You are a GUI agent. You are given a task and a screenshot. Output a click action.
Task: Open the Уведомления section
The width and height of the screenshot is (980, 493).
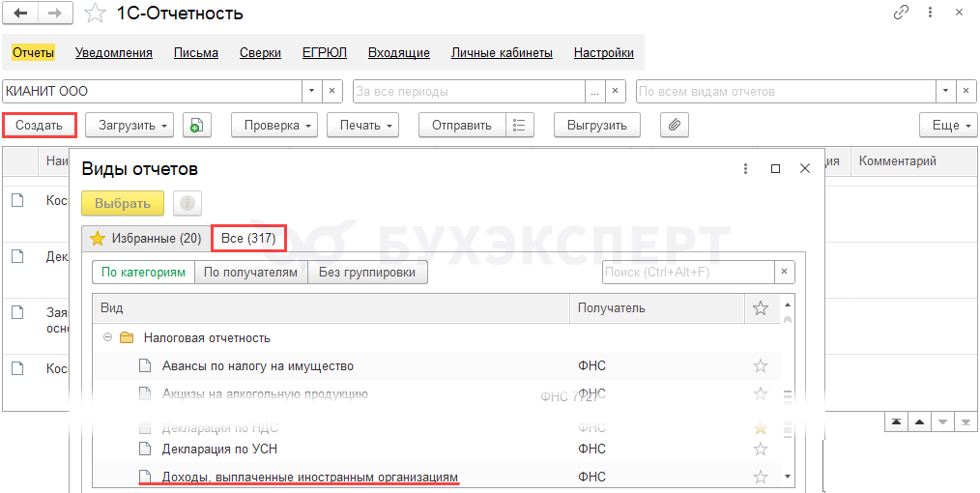click(x=114, y=53)
